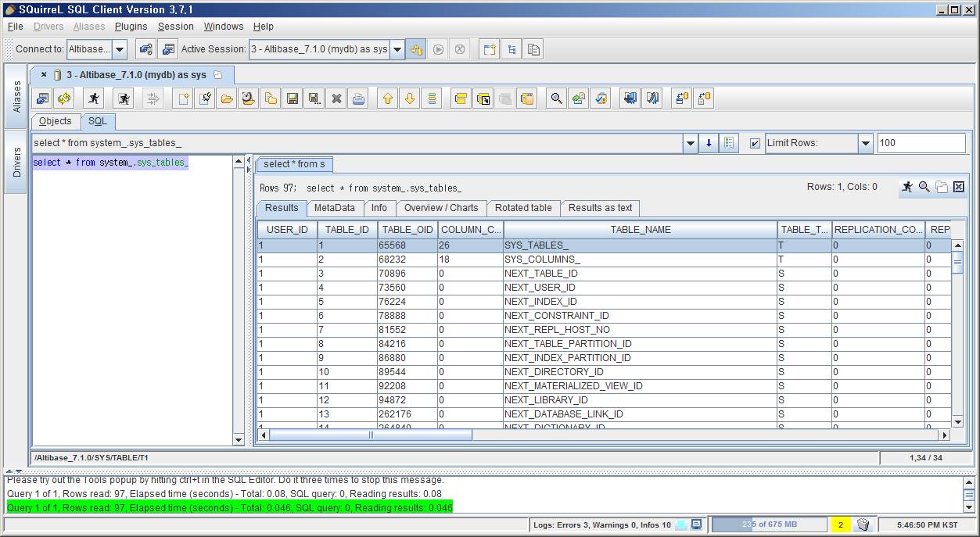Open the Aliases side panel

[x=16, y=97]
